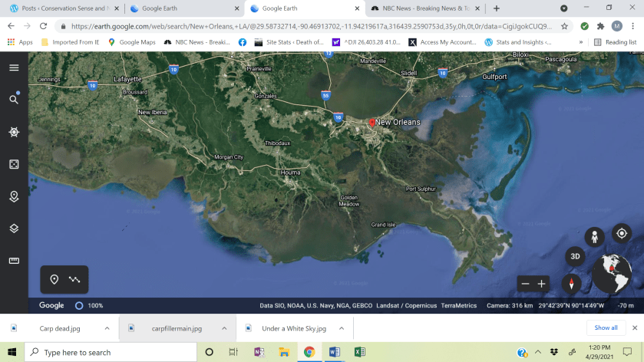Click the I'm Feeling Lucky dice icon
The width and height of the screenshot is (644, 362).
click(x=14, y=164)
